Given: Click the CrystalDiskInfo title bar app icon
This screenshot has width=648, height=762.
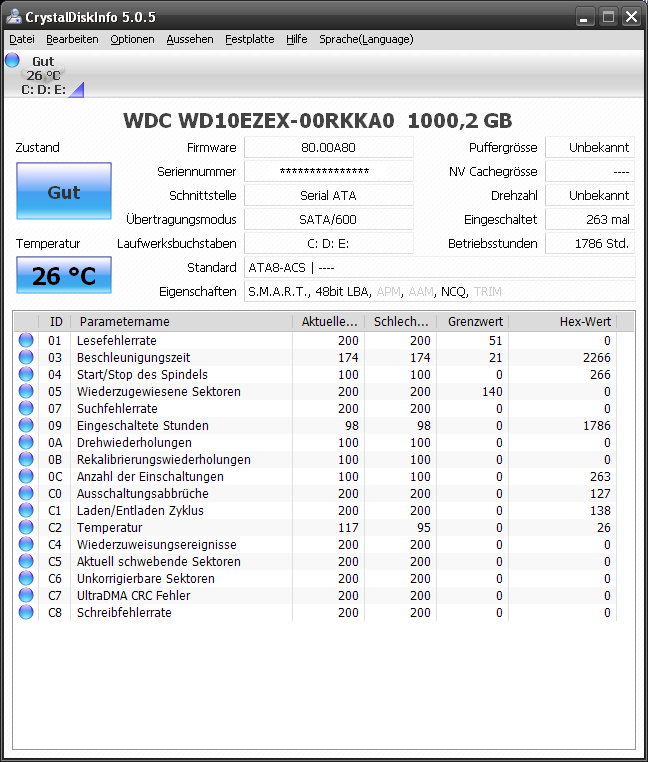Looking at the screenshot, I should point(14,17).
